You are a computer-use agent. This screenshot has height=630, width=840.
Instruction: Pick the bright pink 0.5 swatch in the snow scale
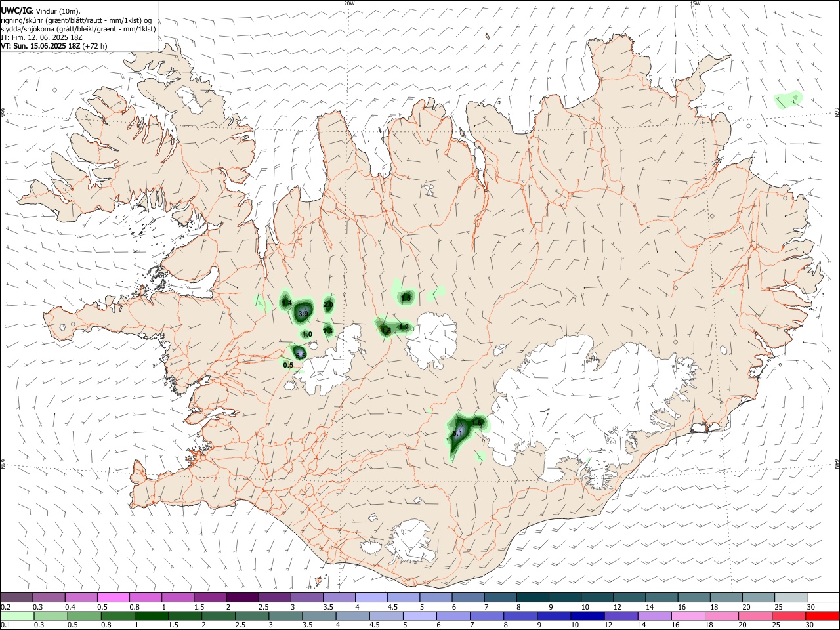tap(114, 598)
